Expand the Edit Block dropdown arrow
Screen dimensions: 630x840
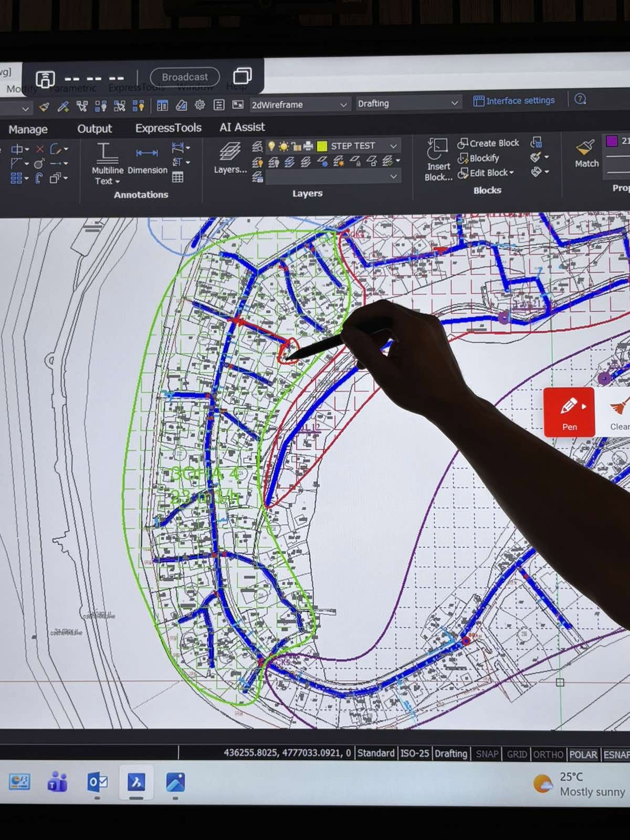point(511,173)
